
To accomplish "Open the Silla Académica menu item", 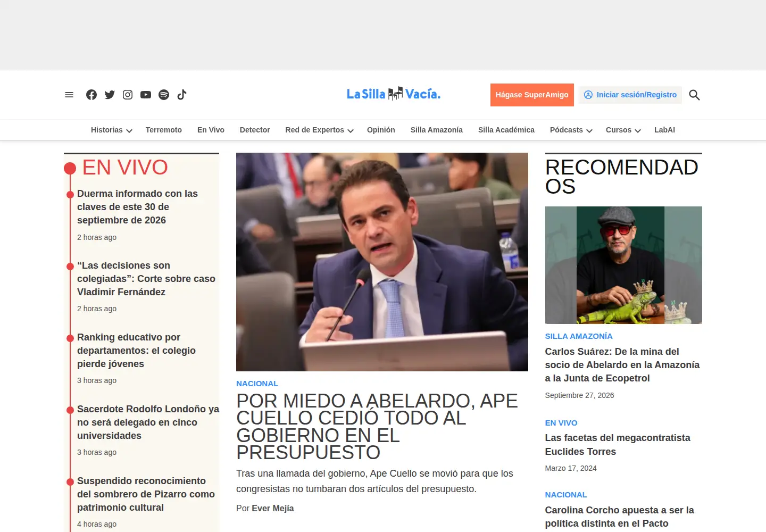I will pyautogui.click(x=506, y=130).
